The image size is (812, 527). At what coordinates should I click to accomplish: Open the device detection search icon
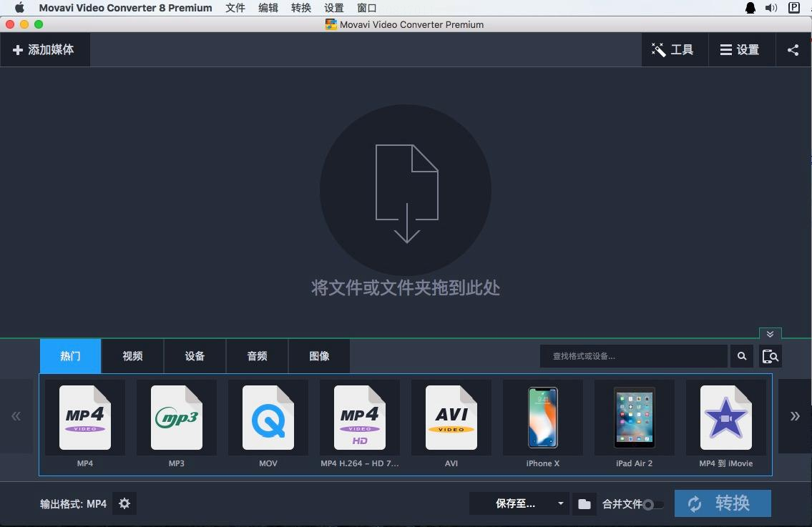point(771,356)
